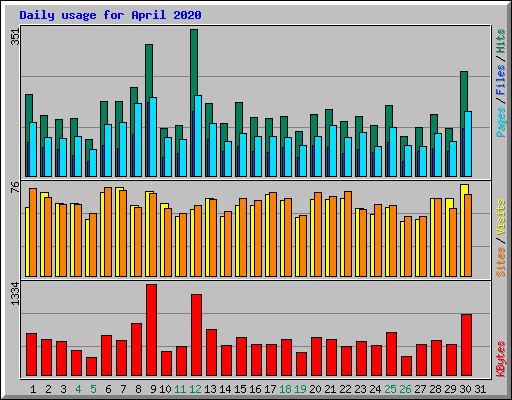Click green day label 5
The height and width of the screenshot is (400, 512).
[x=93, y=389]
